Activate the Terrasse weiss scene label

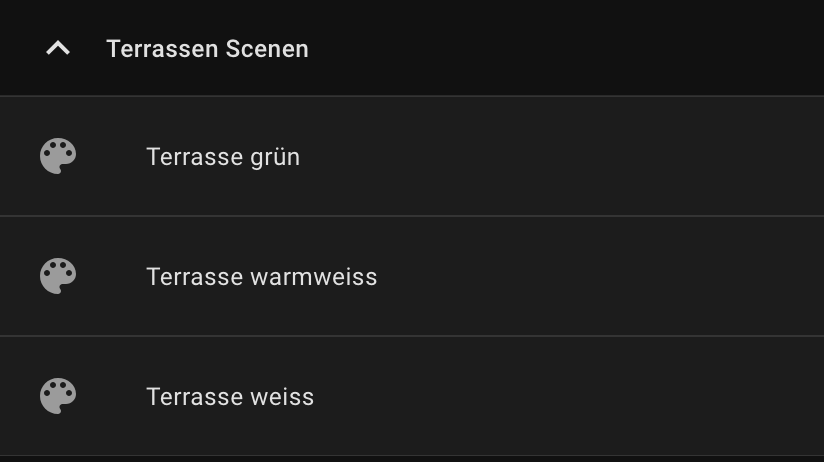(x=230, y=397)
